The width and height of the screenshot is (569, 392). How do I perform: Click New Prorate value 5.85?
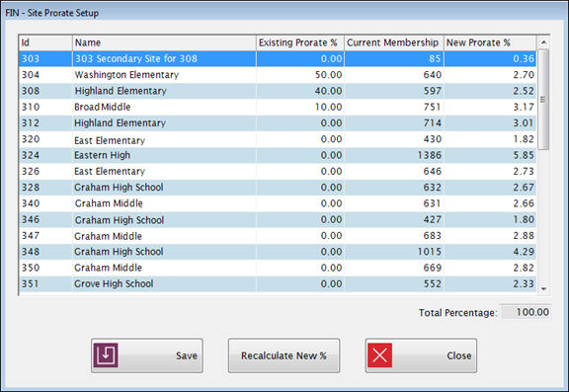524,155
